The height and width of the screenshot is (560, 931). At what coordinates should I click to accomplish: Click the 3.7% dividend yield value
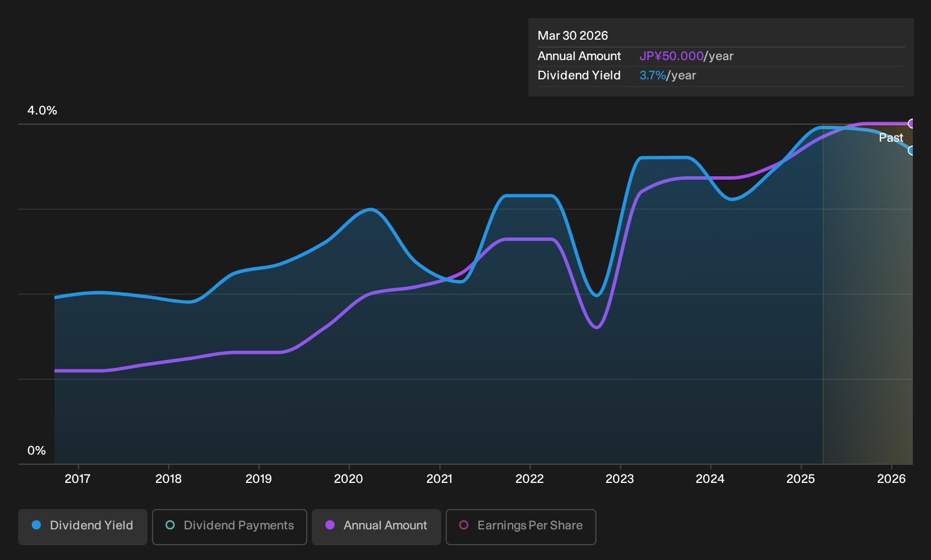point(653,75)
